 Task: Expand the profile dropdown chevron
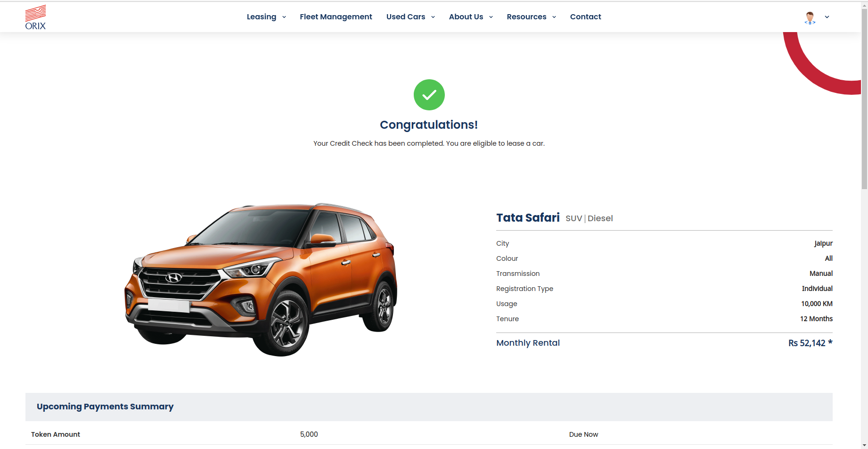pos(827,17)
